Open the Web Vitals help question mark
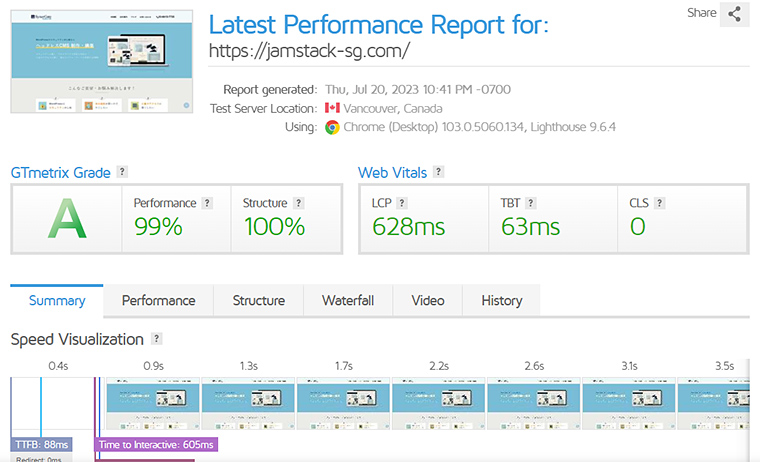Viewport: 760px width, 462px height. tap(438, 172)
